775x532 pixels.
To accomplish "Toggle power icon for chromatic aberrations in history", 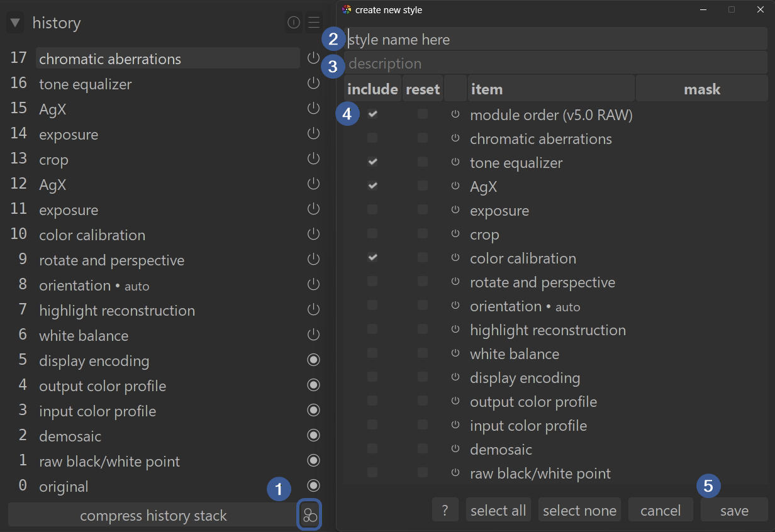I will (x=313, y=58).
